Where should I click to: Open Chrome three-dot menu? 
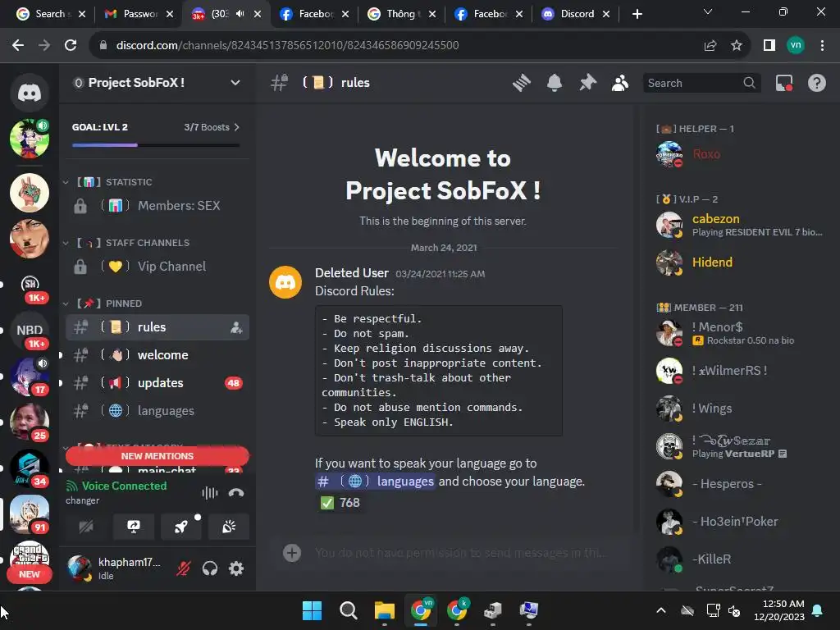(822, 46)
